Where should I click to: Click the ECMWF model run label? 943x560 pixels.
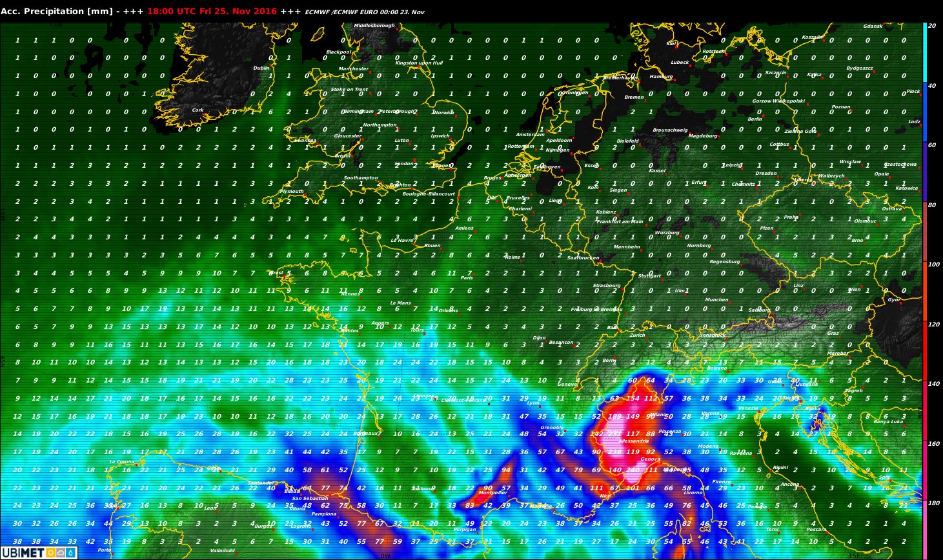coord(365,12)
